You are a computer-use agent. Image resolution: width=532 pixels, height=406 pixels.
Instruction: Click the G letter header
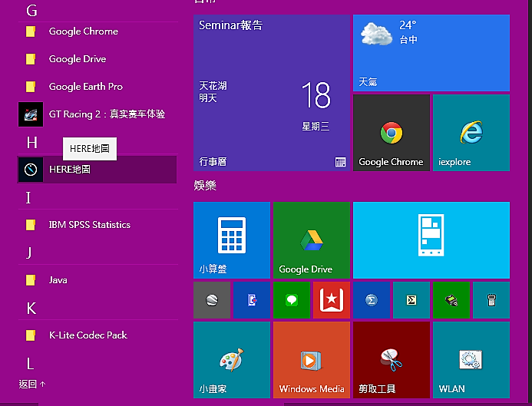pyautogui.click(x=31, y=11)
